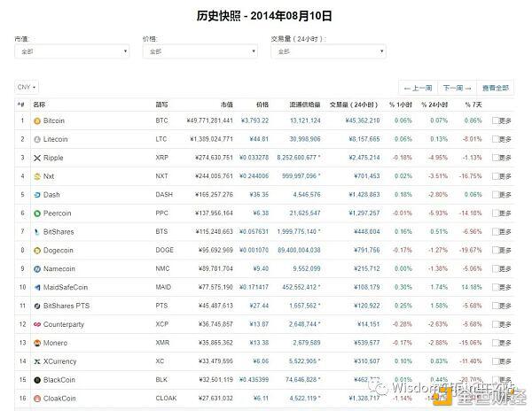This screenshot has height=411, width=532.
Task: Sort by the 名称 column header
Action: point(39,105)
